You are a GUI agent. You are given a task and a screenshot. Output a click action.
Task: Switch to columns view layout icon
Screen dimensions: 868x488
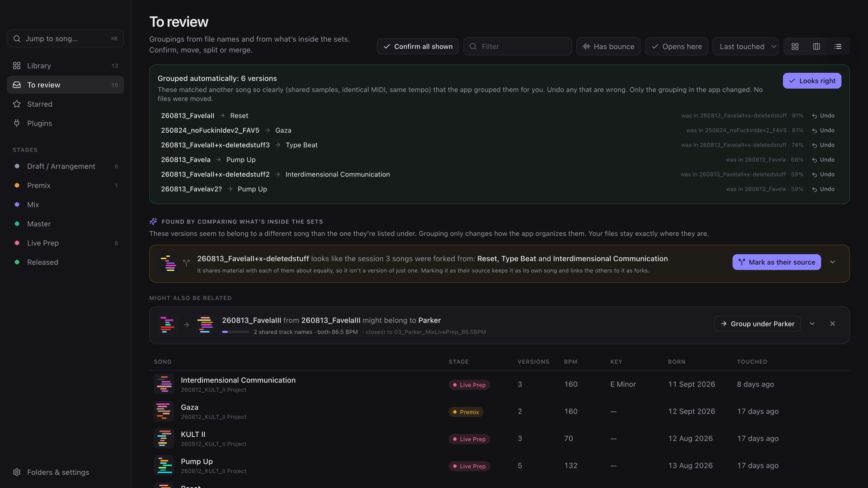(816, 47)
